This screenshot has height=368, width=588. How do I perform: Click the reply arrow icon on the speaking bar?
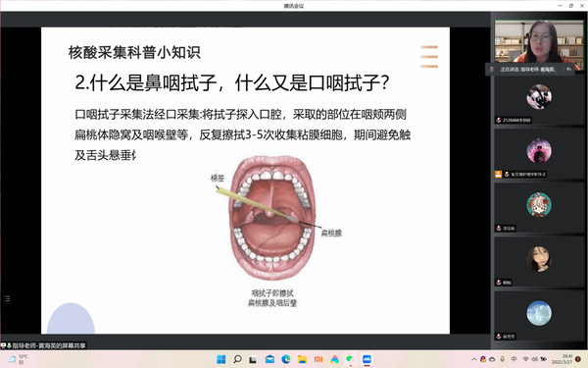pos(568,70)
